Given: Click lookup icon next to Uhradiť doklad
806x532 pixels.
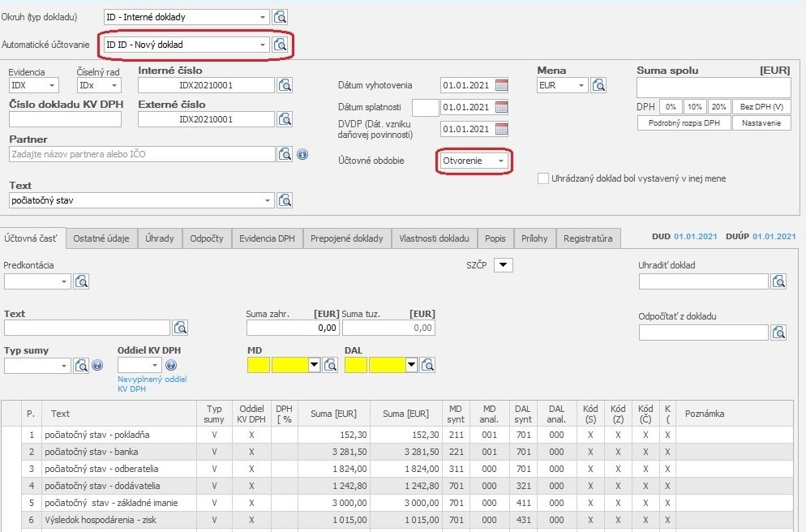Looking at the screenshot, I should [778, 281].
